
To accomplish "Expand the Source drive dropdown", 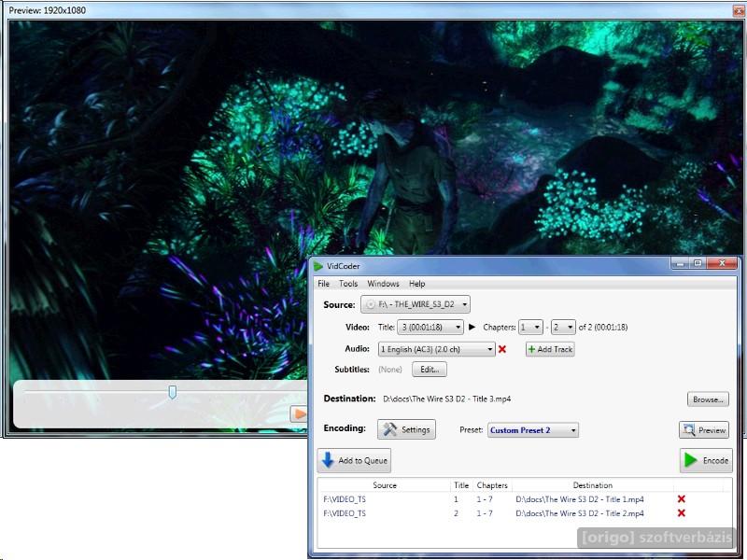I will [x=416, y=304].
